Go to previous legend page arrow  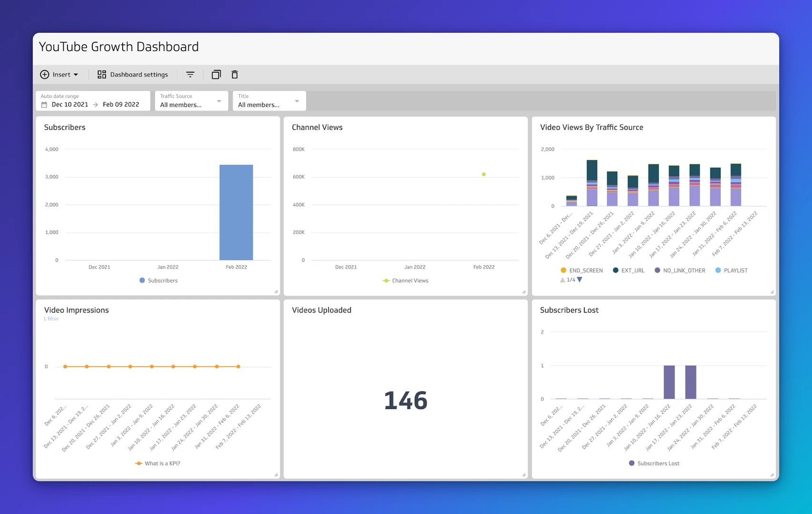pyautogui.click(x=562, y=280)
